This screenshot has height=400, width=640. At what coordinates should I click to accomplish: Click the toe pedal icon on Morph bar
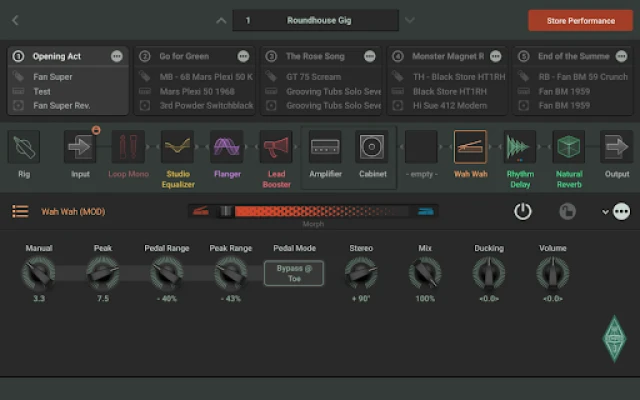[425, 211]
